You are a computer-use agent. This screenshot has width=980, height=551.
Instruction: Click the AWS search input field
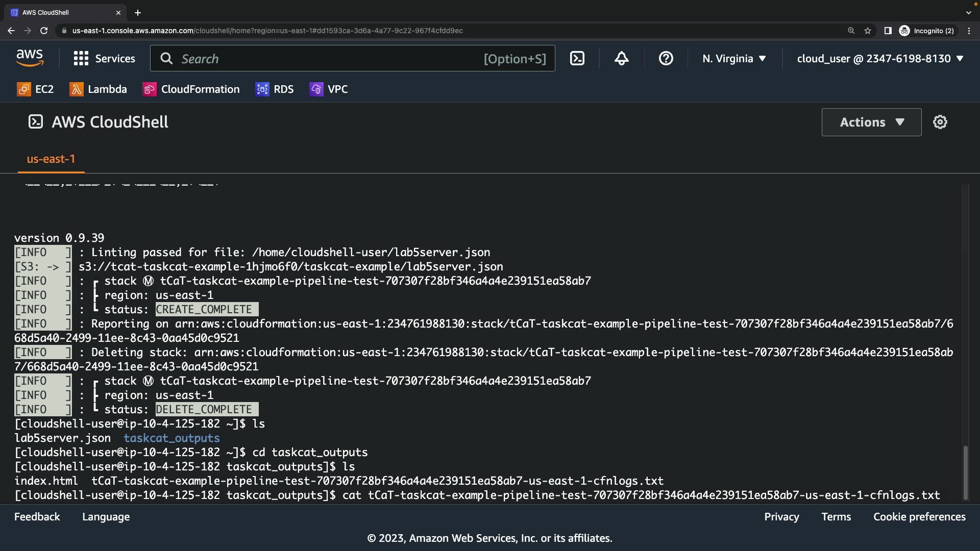click(x=327, y=59)
